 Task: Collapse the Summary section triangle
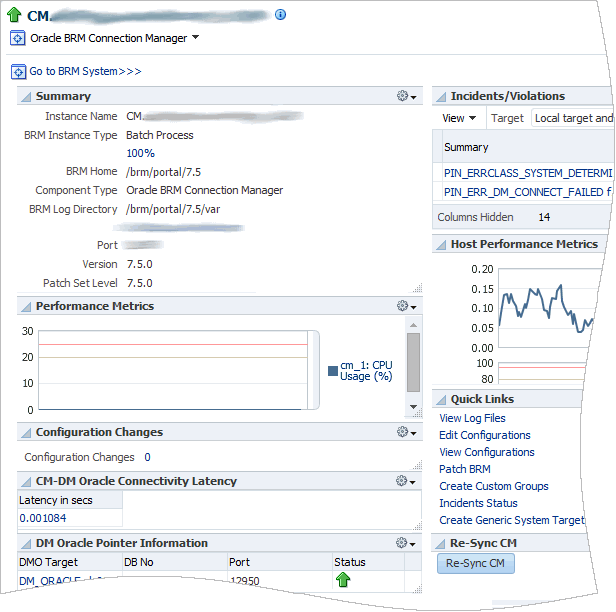[26, 97]
